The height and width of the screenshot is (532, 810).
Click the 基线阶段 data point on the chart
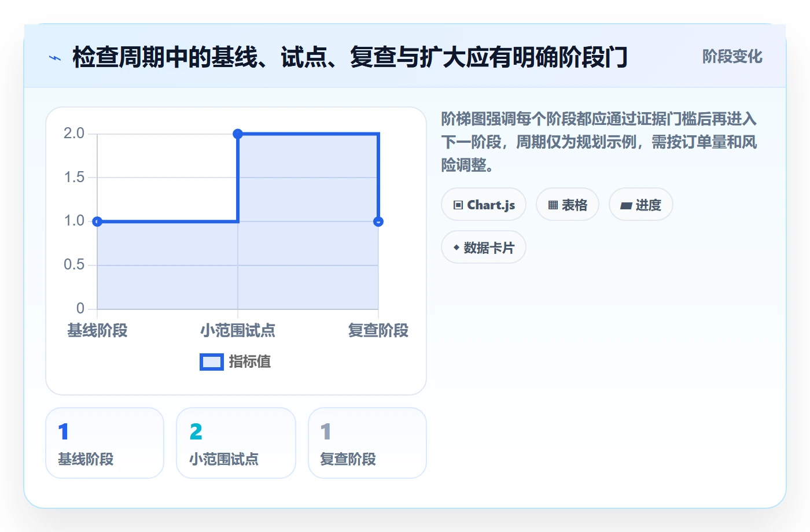click(97, 221)
